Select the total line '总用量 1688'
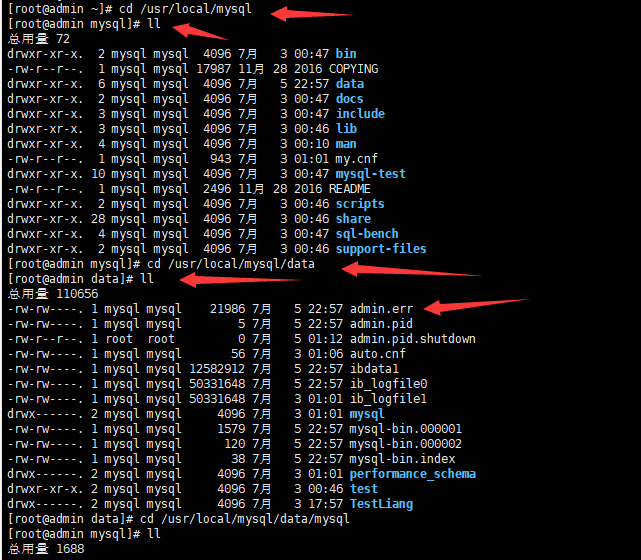 click(46, 549)
